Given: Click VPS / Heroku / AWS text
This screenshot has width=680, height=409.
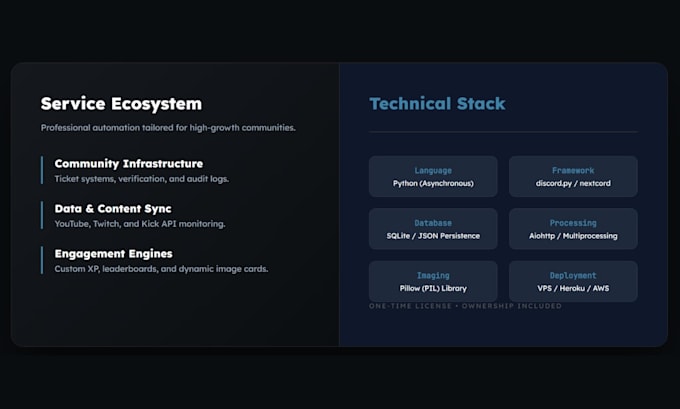Looking at the screenshot, I should coord(573,288).
